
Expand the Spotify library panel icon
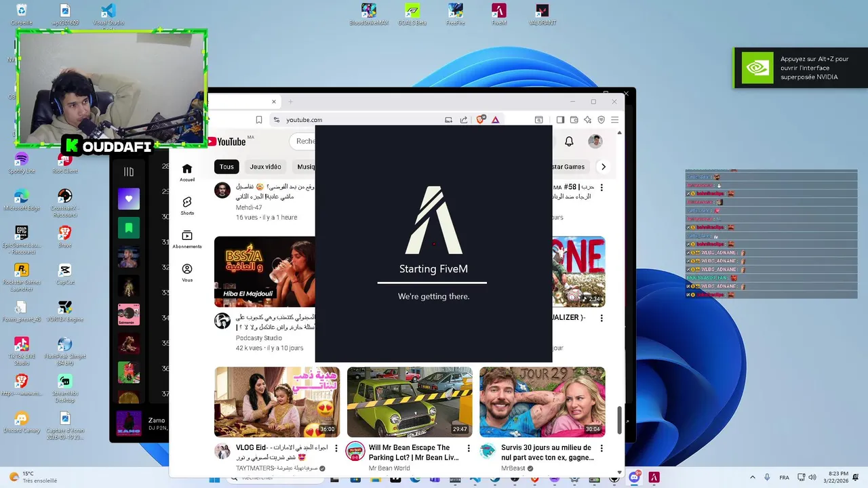(129, 172)
